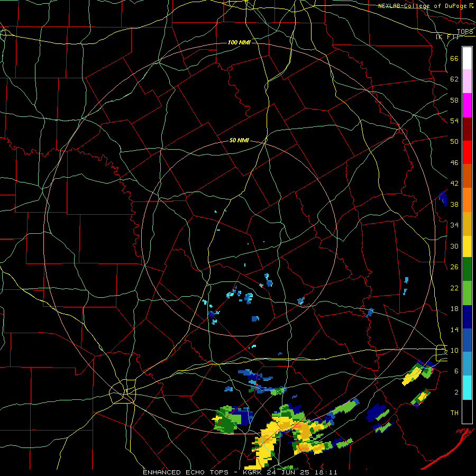Click the ENHANCED ECHO TOPS caption text

(x=186, y=472)
